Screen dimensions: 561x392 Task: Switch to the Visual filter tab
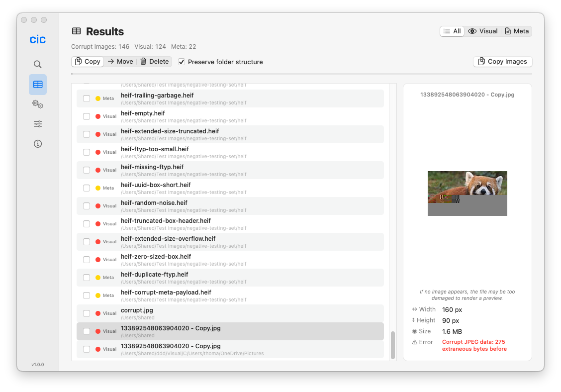coord(483,31)
